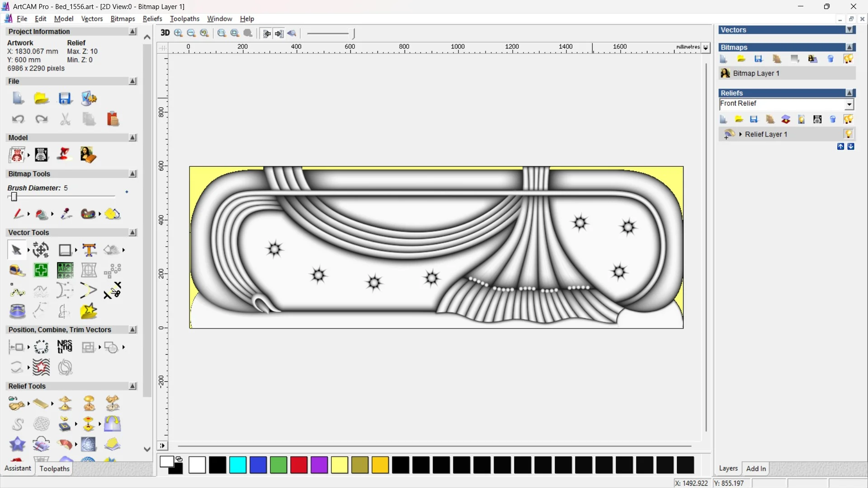
Task: Select Bitmap Layer 1 in the list
Action: [756, 73]
